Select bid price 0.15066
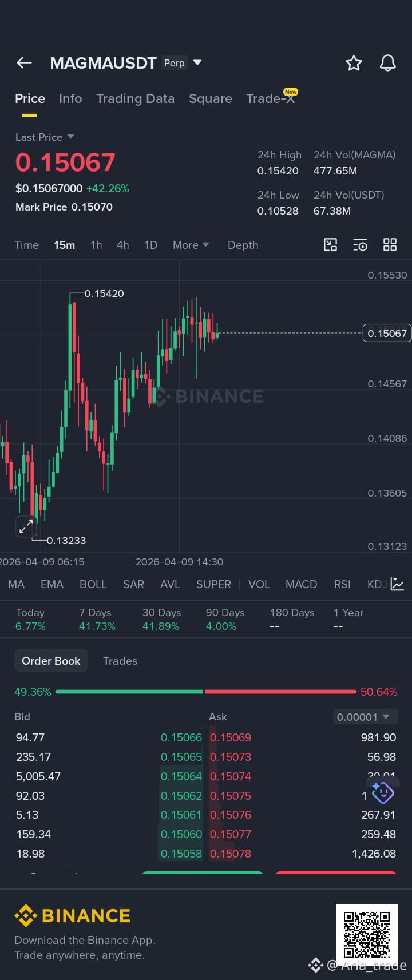Viewport: 412px width, 980px height. tap(181, 737)
